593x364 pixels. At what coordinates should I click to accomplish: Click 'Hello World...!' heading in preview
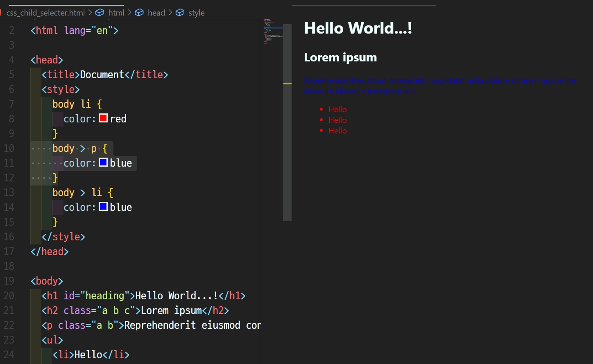pyautogui.click(x=358, y=28)
